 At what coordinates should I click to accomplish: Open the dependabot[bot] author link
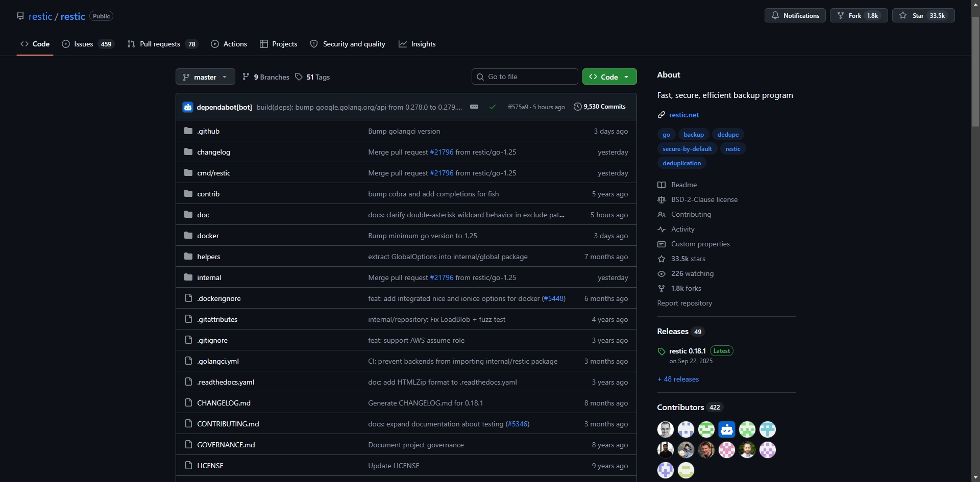224,107
